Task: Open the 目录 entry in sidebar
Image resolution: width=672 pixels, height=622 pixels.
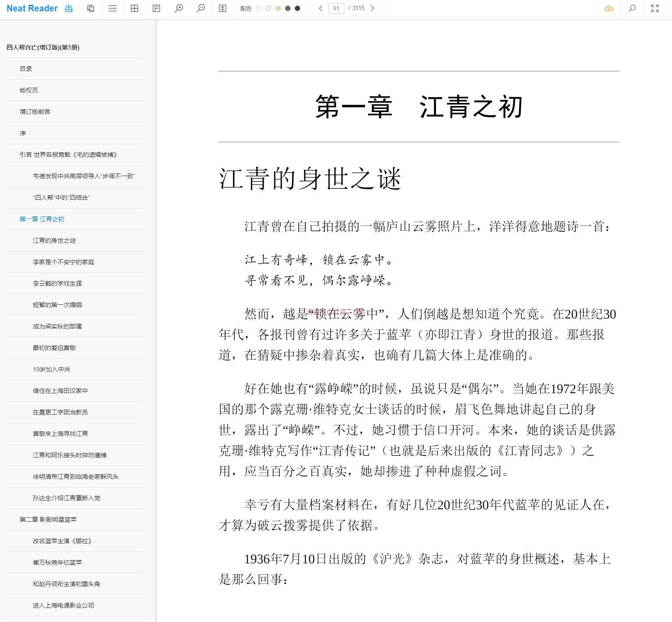Action: pos(26,69)
